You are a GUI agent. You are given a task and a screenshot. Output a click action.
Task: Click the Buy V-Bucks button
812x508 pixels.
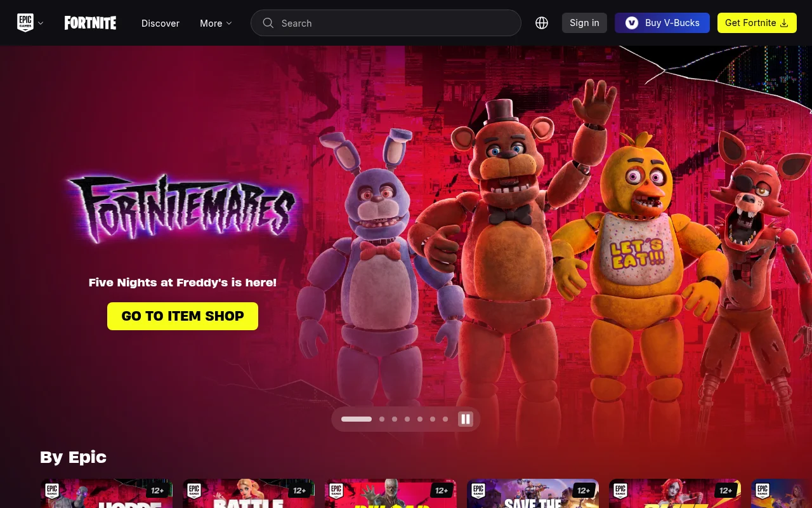pyautogui.click(x=662, y=23)
